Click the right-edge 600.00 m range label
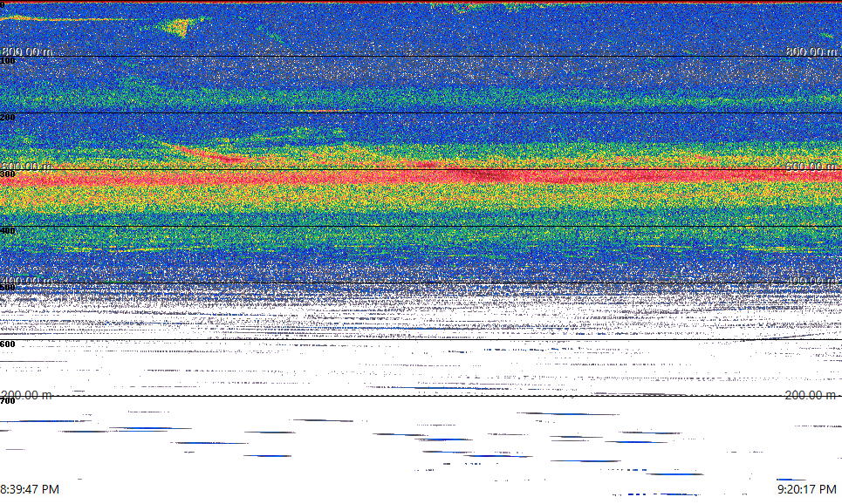 point(811,167)
